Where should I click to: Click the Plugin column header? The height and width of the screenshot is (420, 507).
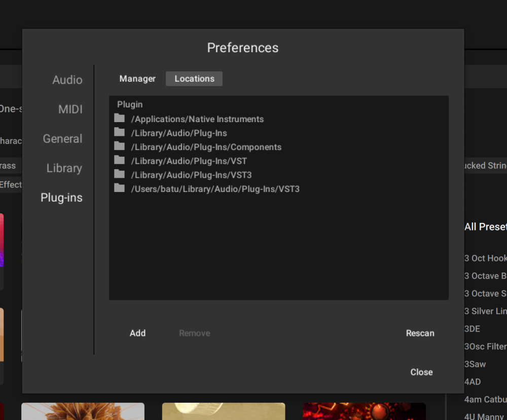(x=130, y=104)
